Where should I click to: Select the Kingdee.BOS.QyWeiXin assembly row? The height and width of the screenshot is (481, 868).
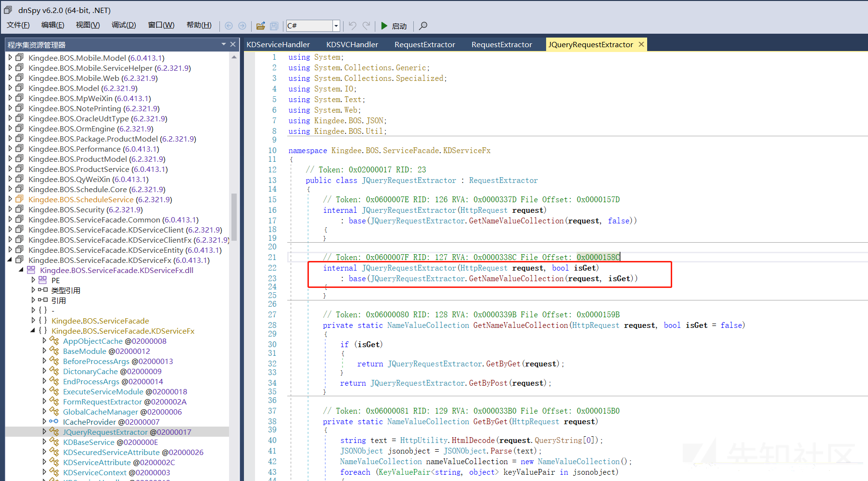click(x=89, y=179)
